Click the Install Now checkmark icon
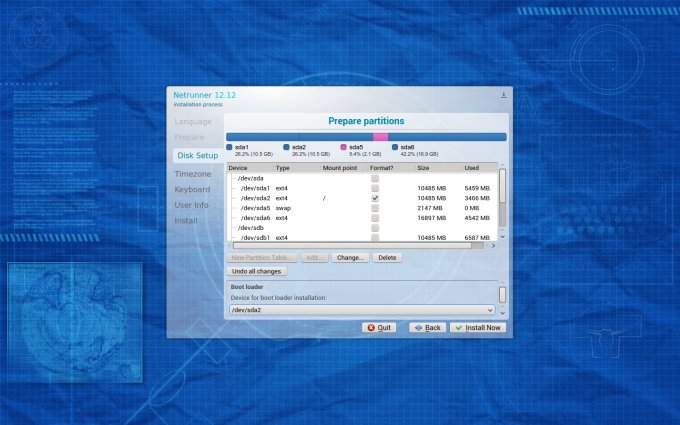 click(x=458, y=327)
